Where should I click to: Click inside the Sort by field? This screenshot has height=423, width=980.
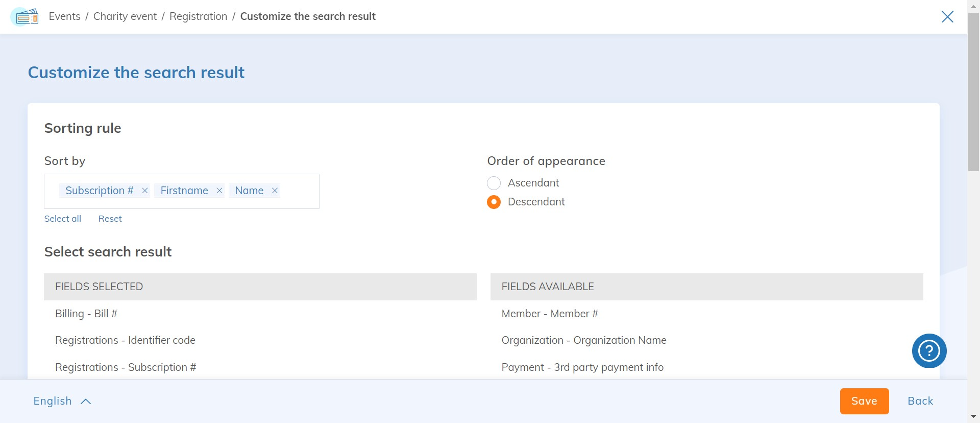pyautogui.click(x=299, y=192)
